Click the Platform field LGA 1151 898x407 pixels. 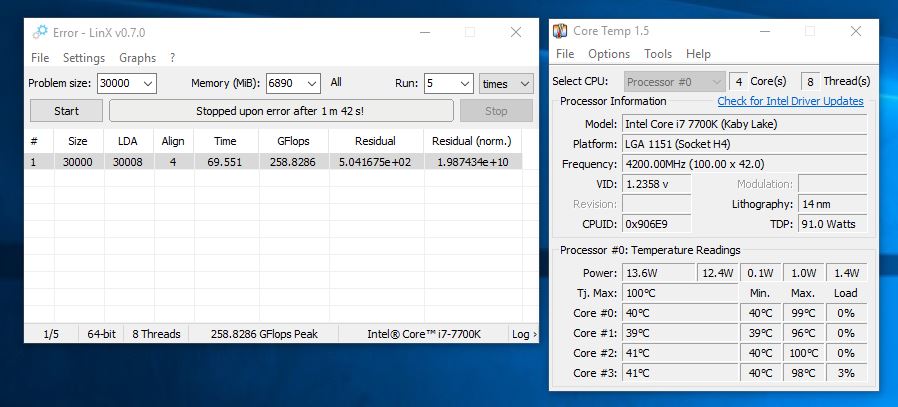point(745,144)
